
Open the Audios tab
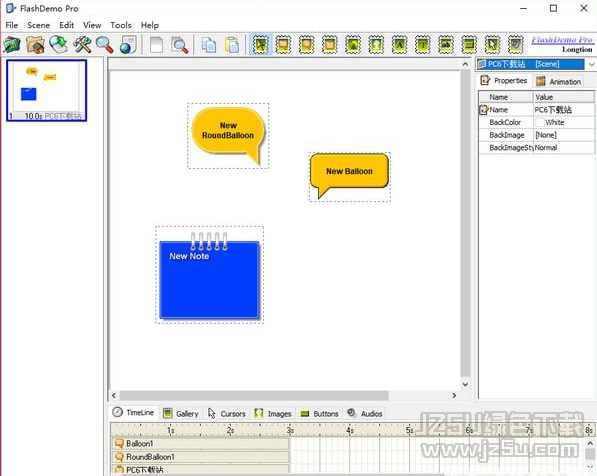tap(364, 414)
